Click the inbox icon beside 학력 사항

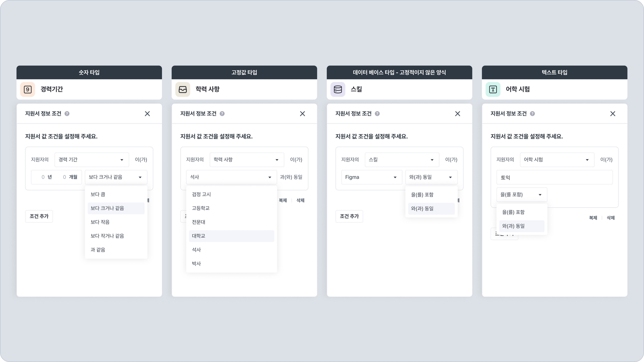pyautogui.click(x=183, y=89)
